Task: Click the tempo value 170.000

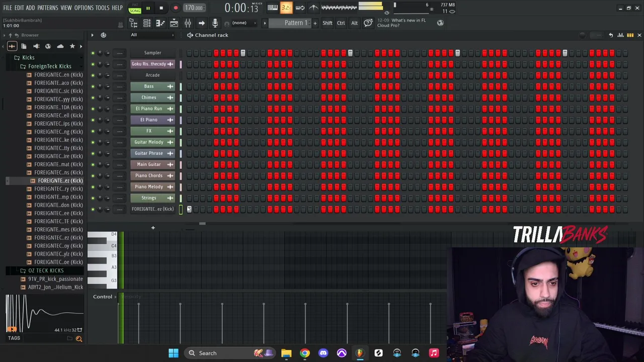Action: coord(194,8)
